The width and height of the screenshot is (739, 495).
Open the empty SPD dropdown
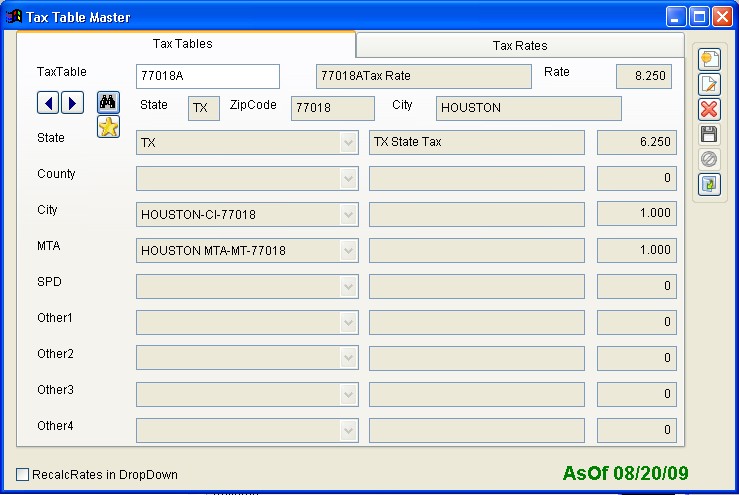pyautogui.click(x=348, y=287)
